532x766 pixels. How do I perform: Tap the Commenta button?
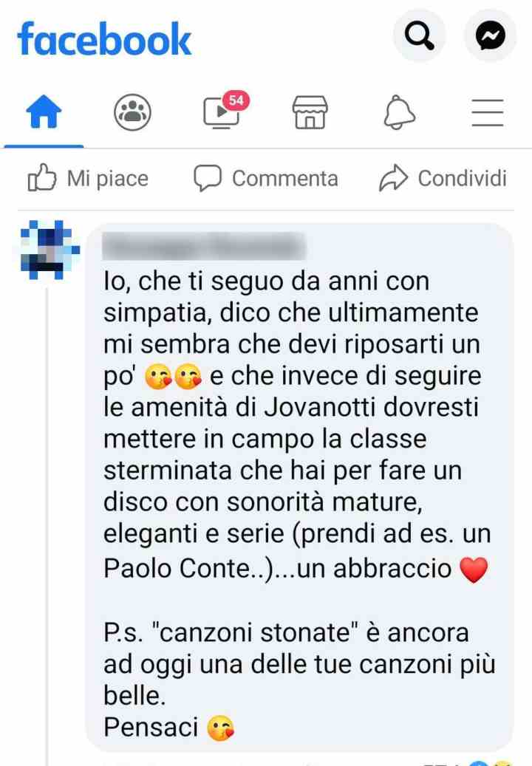tap(266, 178)
